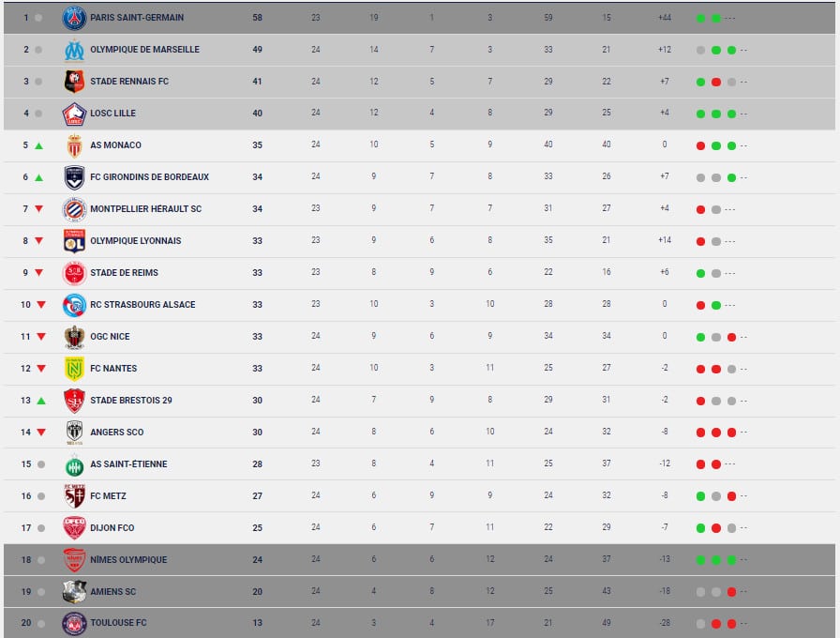Image resolution: width=840 pixels, height=638 pixels.
Task: Click the FC Metz team name
Action: tap(108, 496)
